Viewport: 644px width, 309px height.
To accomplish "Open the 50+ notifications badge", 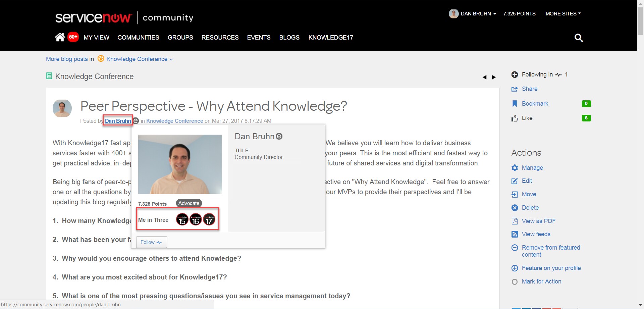I will (x=73, y=37).
